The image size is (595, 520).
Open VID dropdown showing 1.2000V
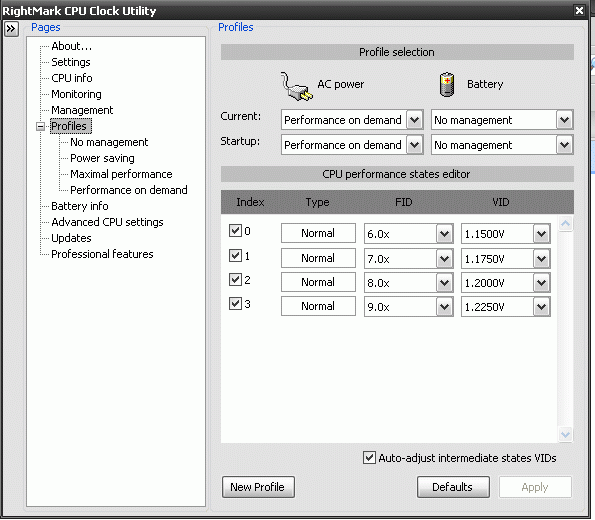pyautogui.click(x=541, y=282)
